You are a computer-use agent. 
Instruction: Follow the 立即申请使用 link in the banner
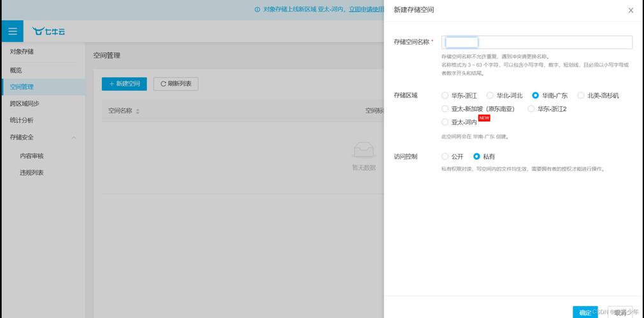tap(366, 9)
